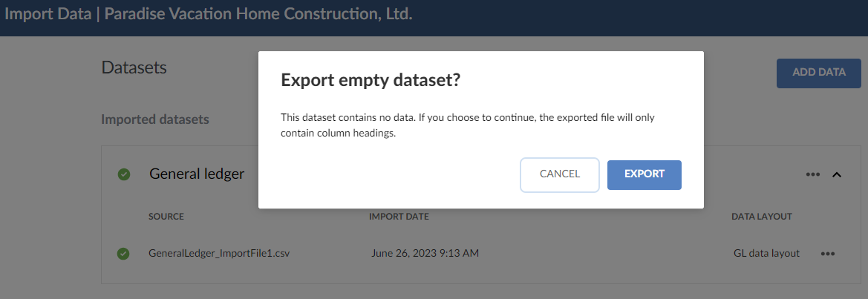Click the Import Data page header title

point(209,14)
